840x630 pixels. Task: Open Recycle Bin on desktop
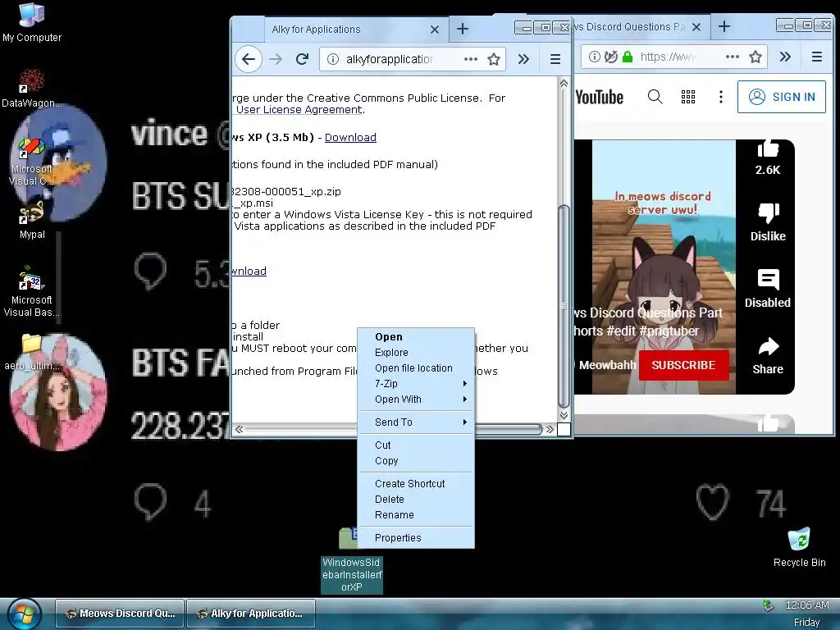pyautogui.click(x=799, y=547)
